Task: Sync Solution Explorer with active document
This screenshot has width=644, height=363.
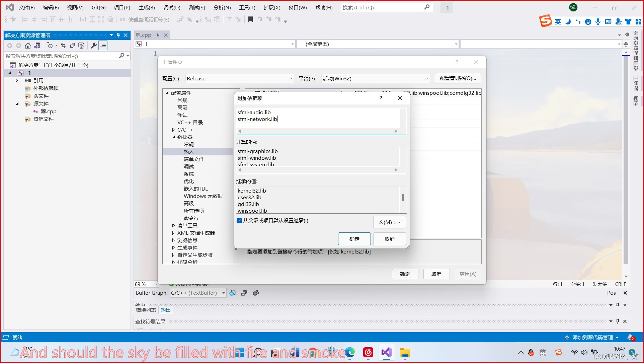Action: (37, 46)
